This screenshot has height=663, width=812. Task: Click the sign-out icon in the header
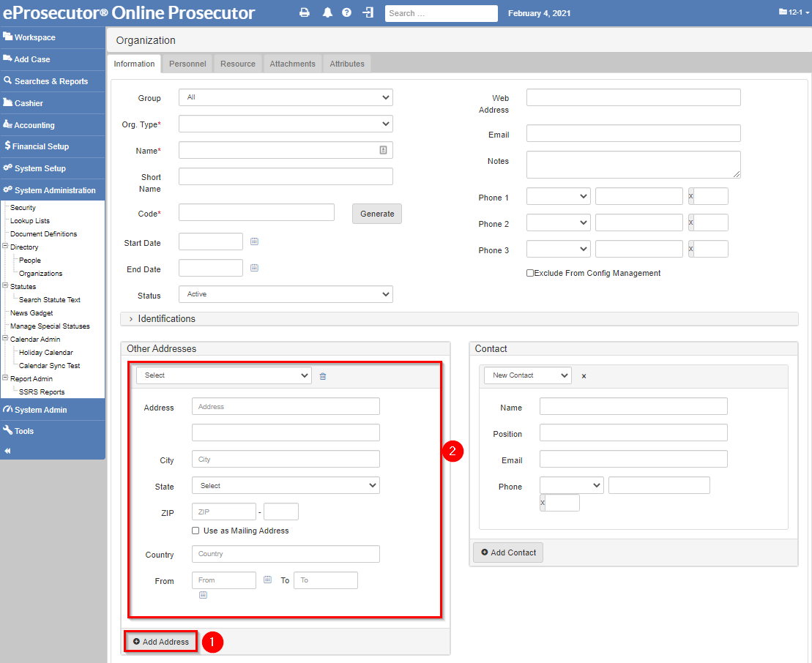pyautogui.click(x=367, y=12)
